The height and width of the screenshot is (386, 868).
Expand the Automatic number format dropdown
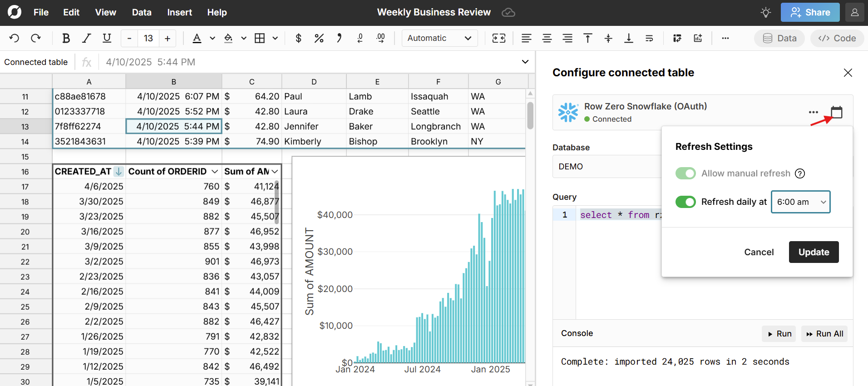tap(439, 39)
